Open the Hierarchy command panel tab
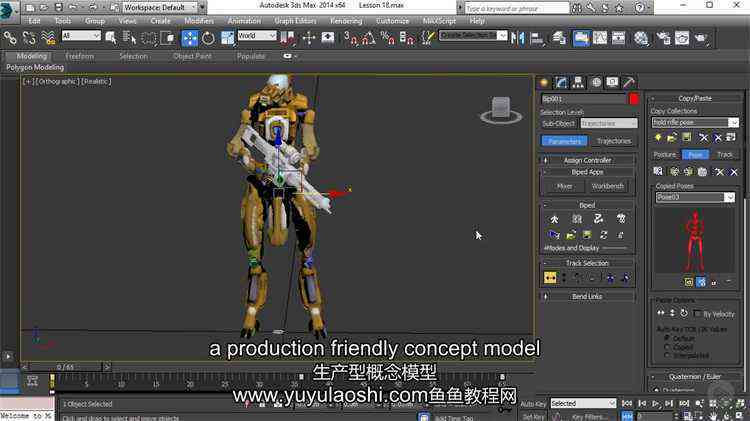 [x=578, y=82]
